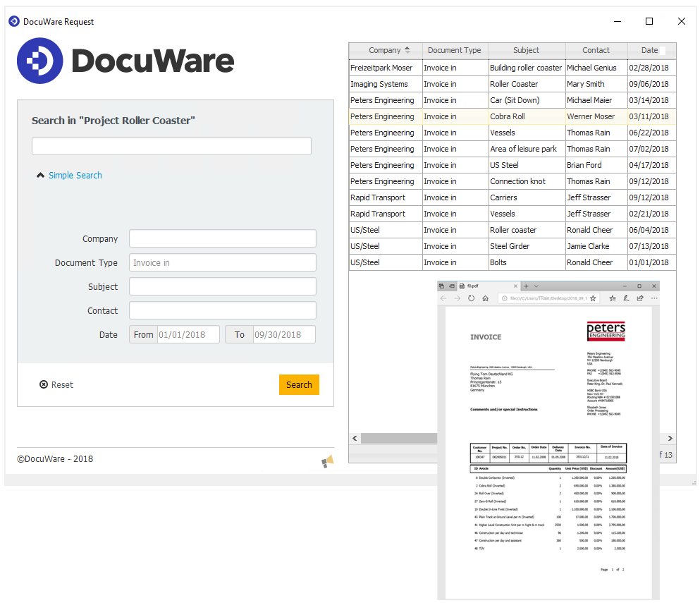Image resolution: width=700 pixels, height=603 pixels.
Task: Click the Share icon in the browser toolbar
Action: coord(641,298)
